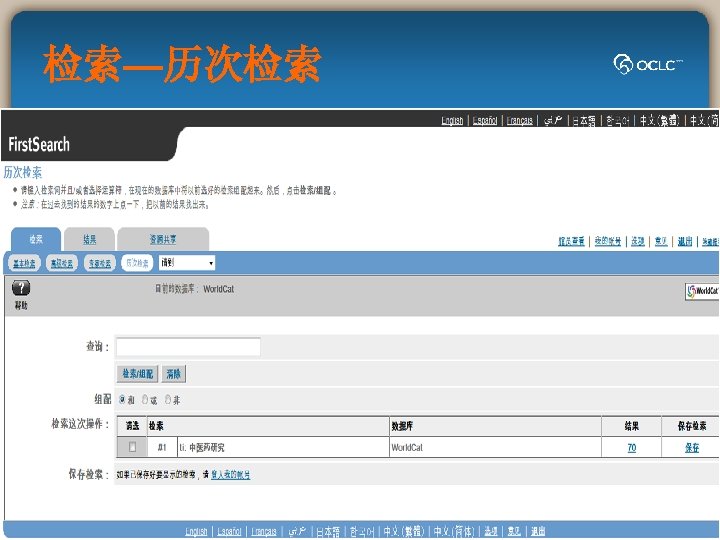Click the 历次检索 page heading
The width and height of the screenshot is (720, 540).
tap(22, 172)
